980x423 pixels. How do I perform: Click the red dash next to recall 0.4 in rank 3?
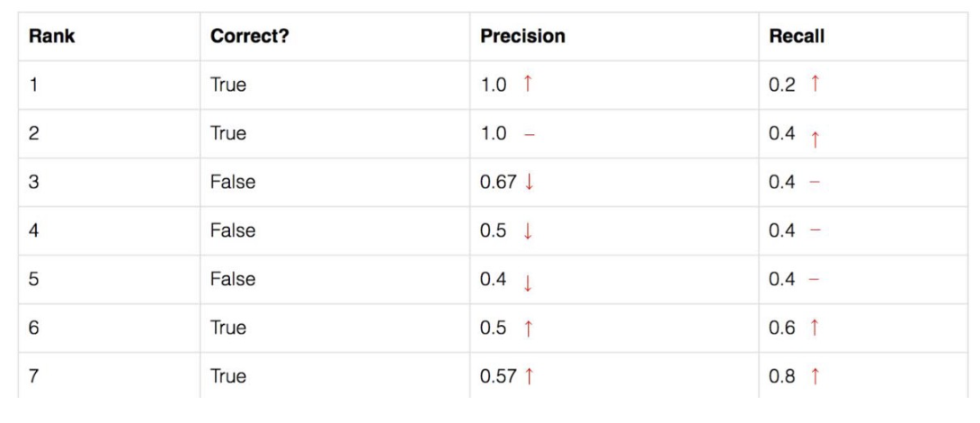point(815,182)
